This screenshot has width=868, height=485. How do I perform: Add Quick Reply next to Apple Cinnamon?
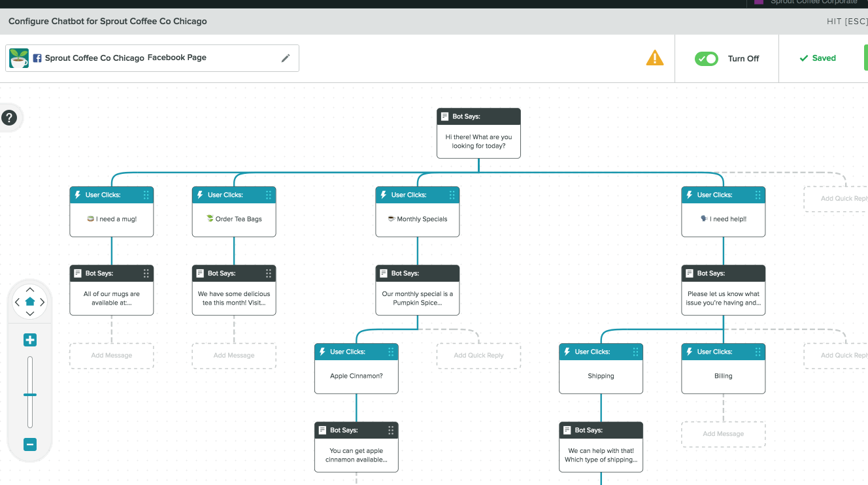(479, 356)
